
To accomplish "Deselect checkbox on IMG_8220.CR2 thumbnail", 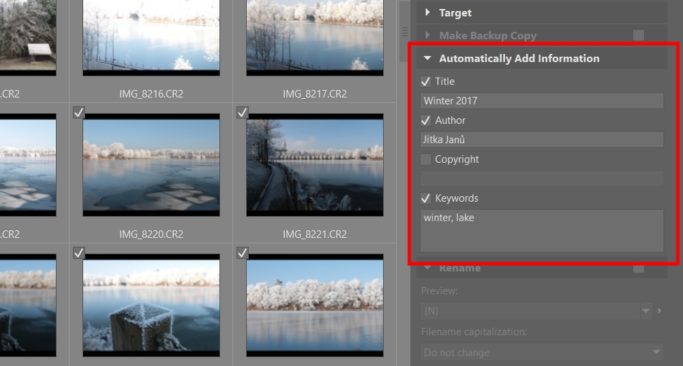I will point(78,113).
